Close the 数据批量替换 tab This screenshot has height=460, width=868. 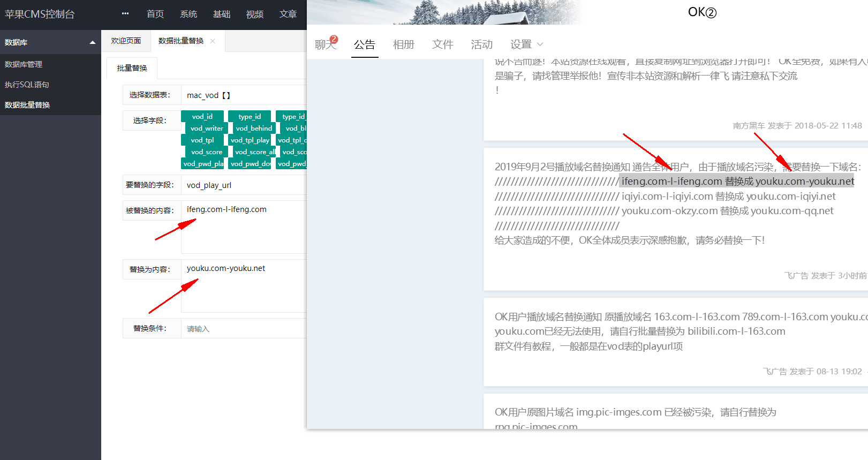tap(213, 41)
